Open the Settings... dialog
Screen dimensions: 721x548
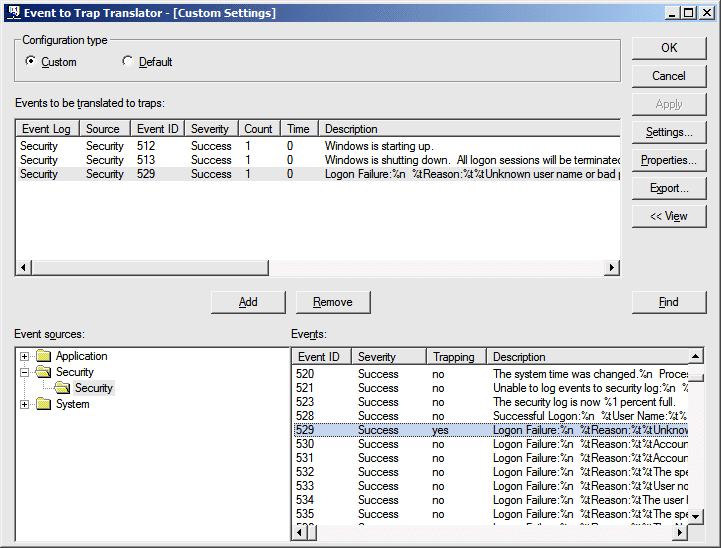tap(668, 132)
